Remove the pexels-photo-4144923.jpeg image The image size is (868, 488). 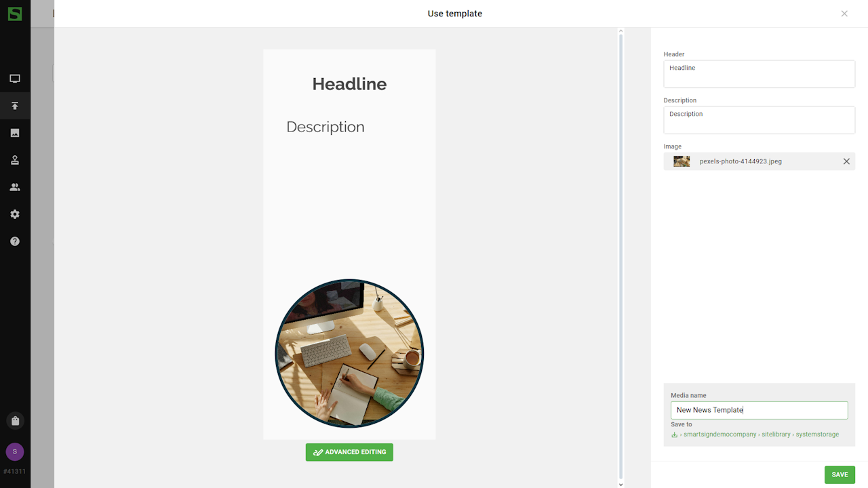tap(846, 161)
